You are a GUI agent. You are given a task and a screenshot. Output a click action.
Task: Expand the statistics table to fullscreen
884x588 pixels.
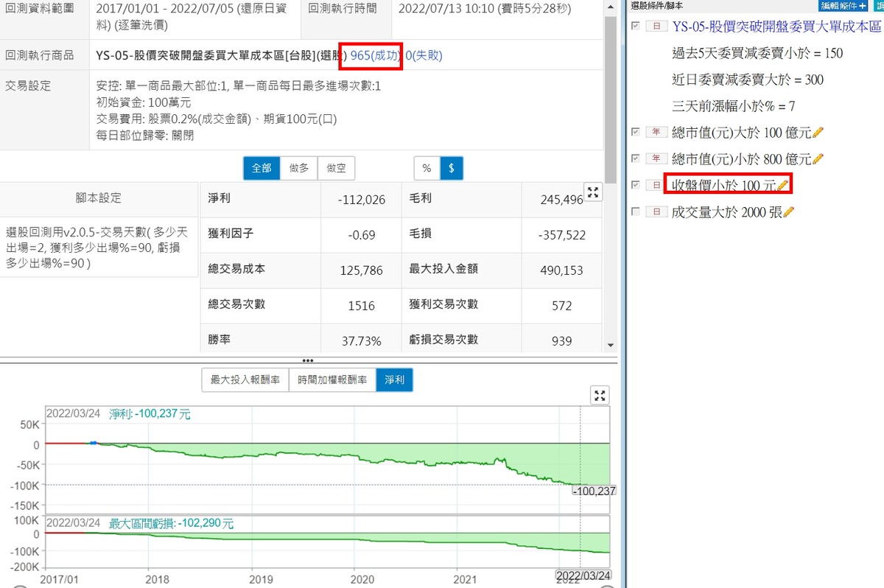pyautogui.click(x=593, y=193)
